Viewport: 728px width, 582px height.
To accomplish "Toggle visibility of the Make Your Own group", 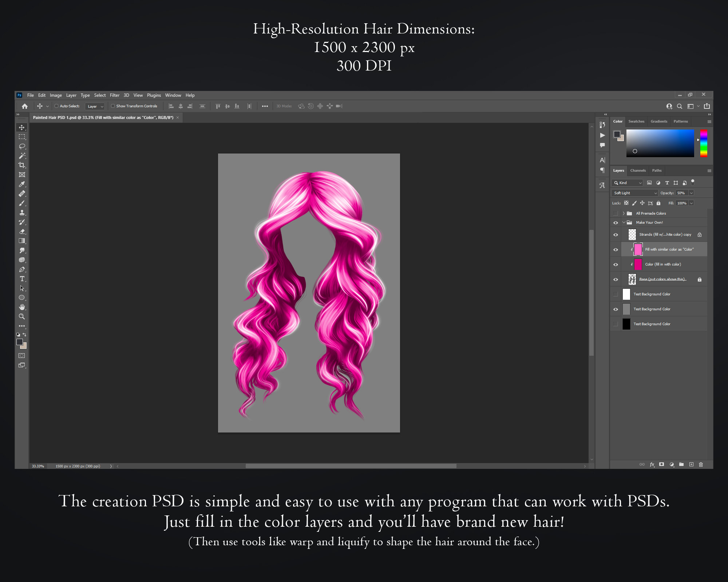I will click(616, 222).
